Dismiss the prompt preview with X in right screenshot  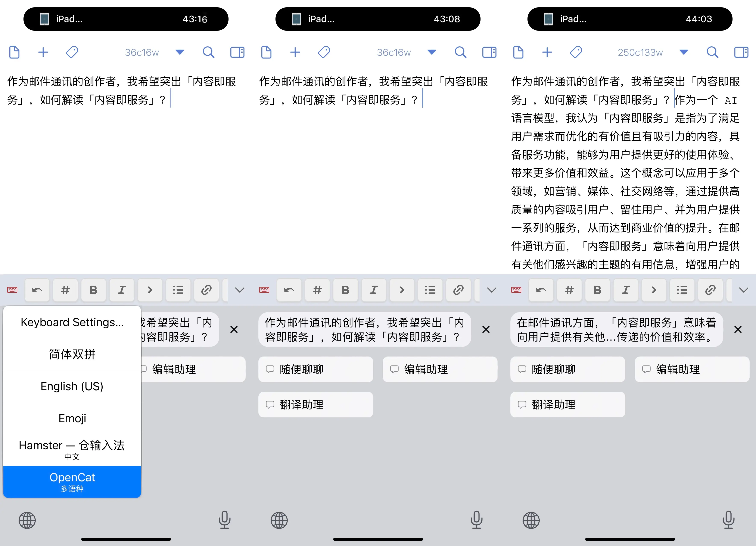point(738,329)
